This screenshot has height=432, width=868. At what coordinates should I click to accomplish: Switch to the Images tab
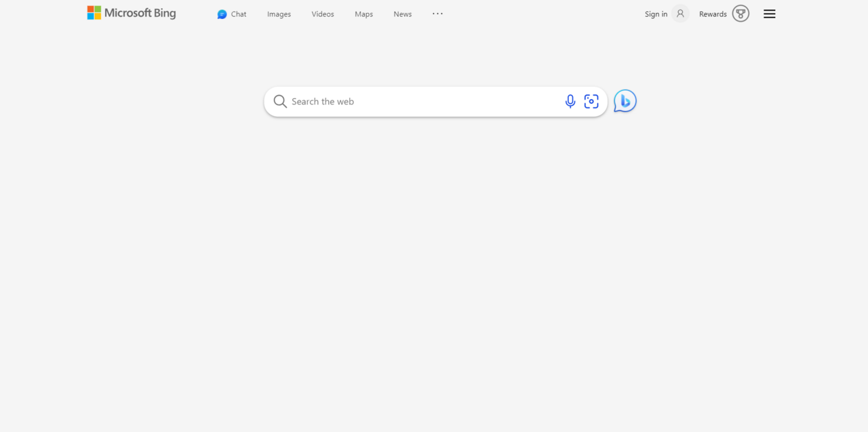coord(279,14)
